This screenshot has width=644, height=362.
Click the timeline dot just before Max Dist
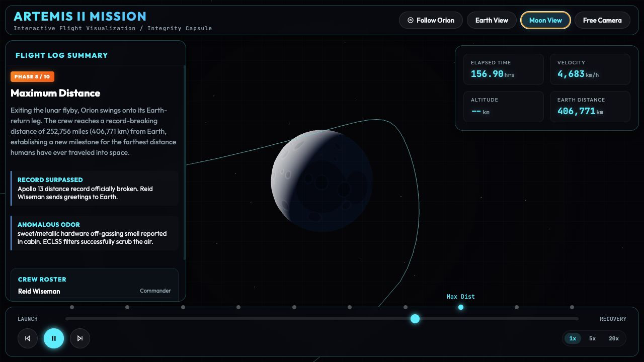click(406, 307)
